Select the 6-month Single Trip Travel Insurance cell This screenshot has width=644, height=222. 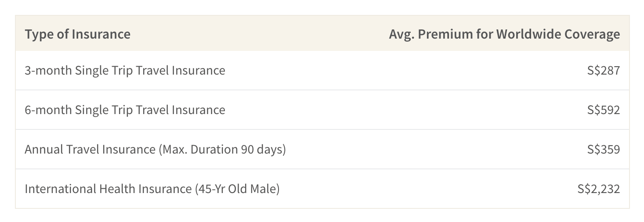(x=125, y=110)
